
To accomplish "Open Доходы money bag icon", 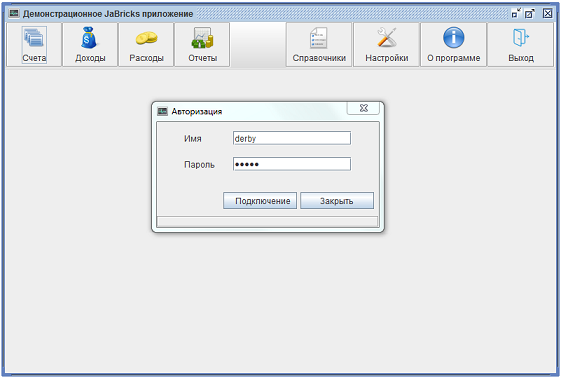I will 89,38.
